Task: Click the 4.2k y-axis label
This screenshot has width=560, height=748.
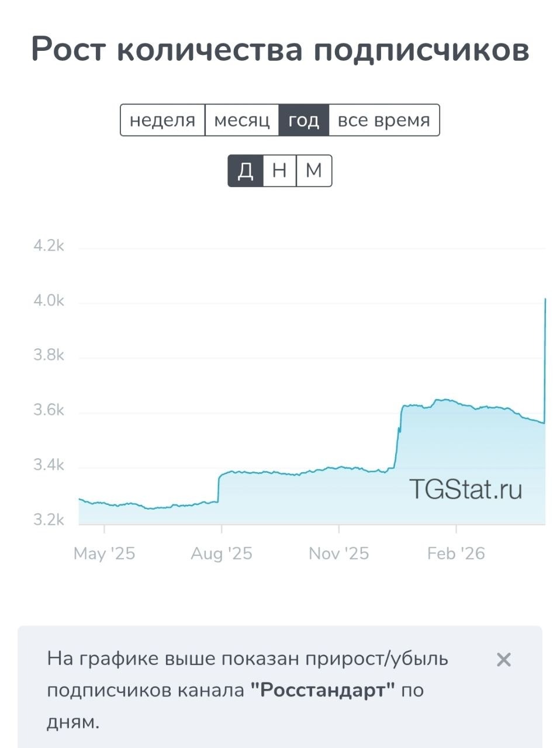Action: coord(49,245)
